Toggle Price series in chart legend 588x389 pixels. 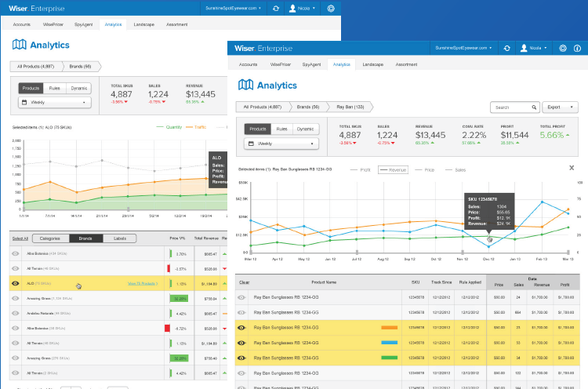(x=424, y=170)
